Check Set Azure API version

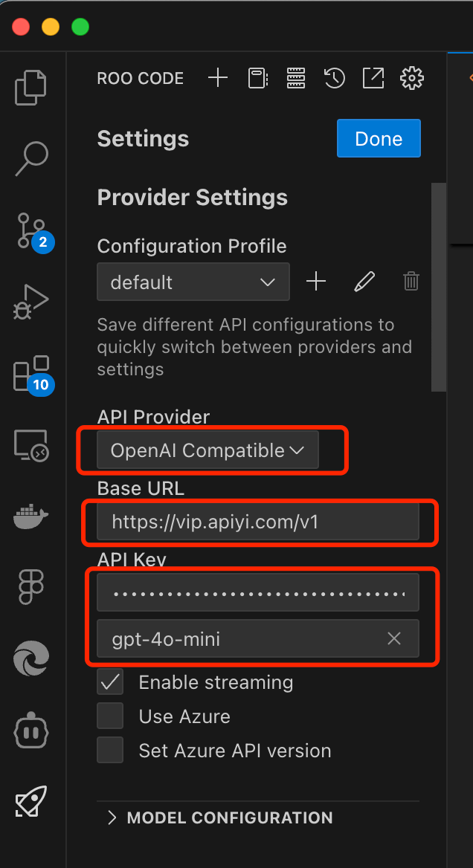coord(110,750)
